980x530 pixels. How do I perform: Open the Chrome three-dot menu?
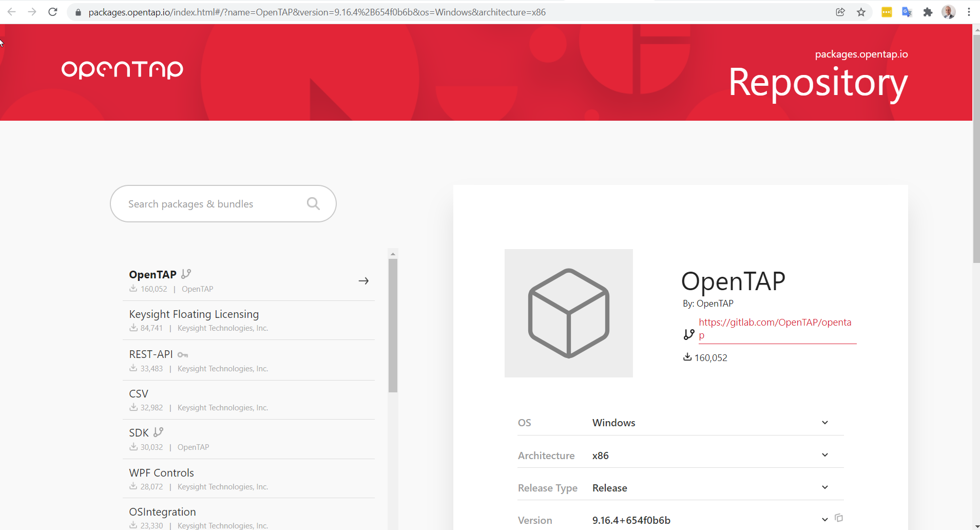968,12
